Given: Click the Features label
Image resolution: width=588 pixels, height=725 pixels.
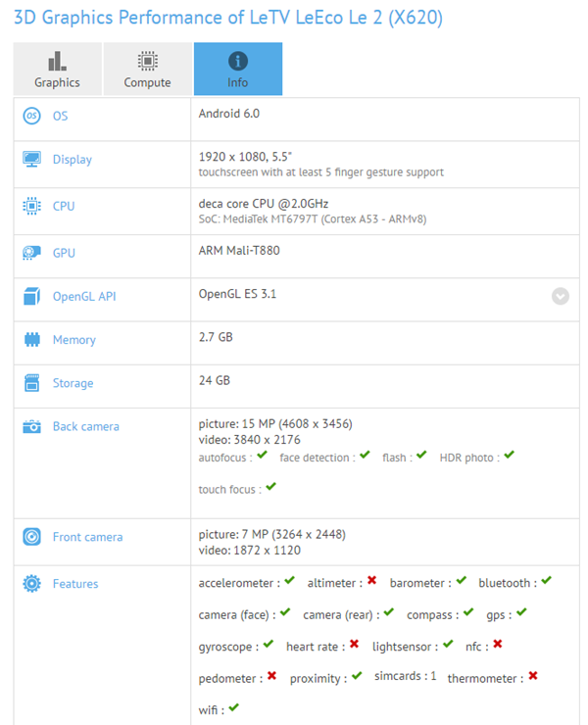Looking at the screenshot, I should click(75, 584).
